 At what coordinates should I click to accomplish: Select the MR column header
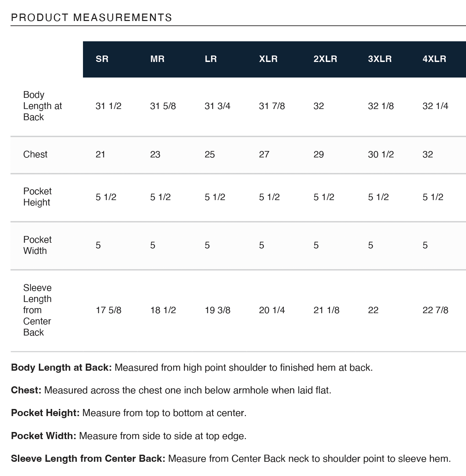point(157,59)
